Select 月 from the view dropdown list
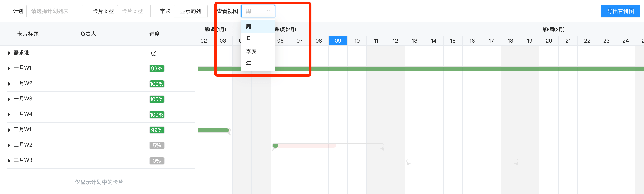 [x=248, y=39]
